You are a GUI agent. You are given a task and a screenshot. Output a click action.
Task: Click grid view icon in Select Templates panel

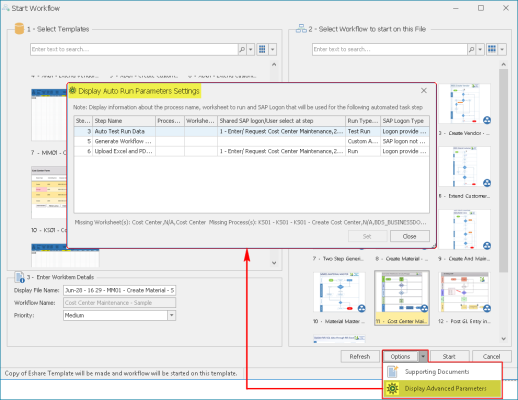pos(262,49)
